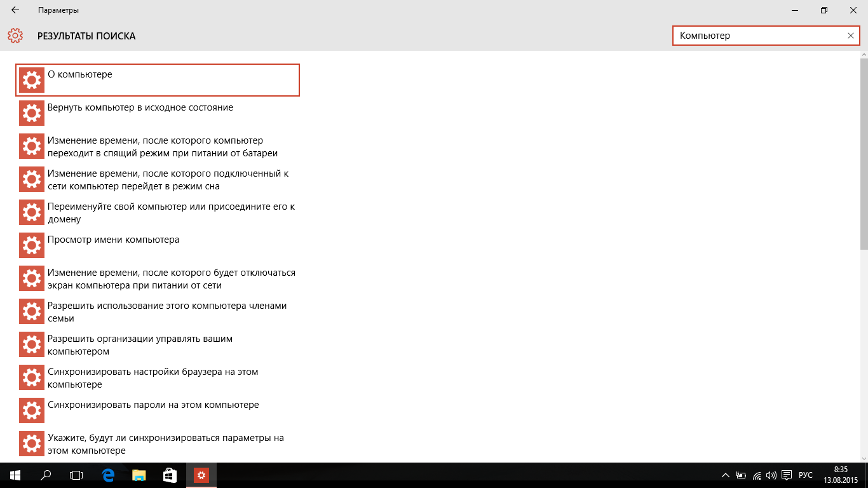
Task: Open "Синхронизировать пароли на этом компьютере"
Action: (157, 410)
